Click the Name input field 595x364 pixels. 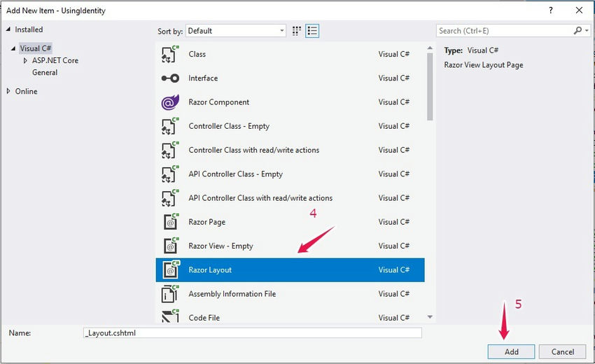(x=252, y=333)
